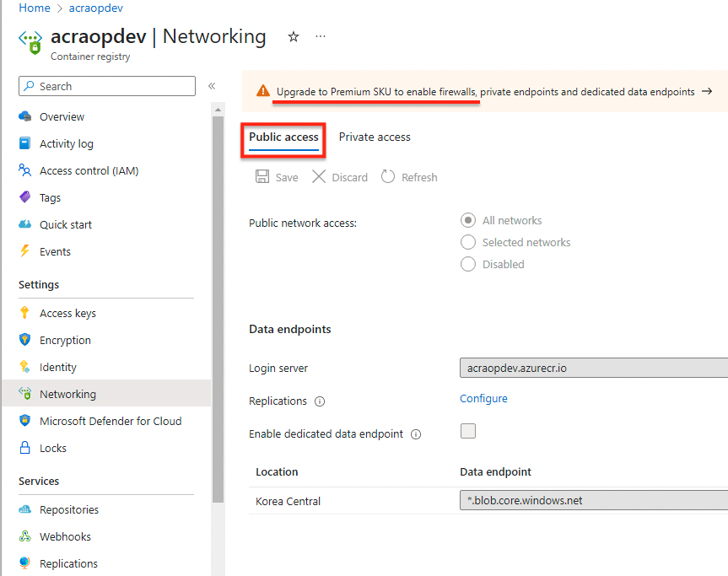Click the Refresh circular arrow icon
This screenshot has height=576, width=728.
click(388, 176)
